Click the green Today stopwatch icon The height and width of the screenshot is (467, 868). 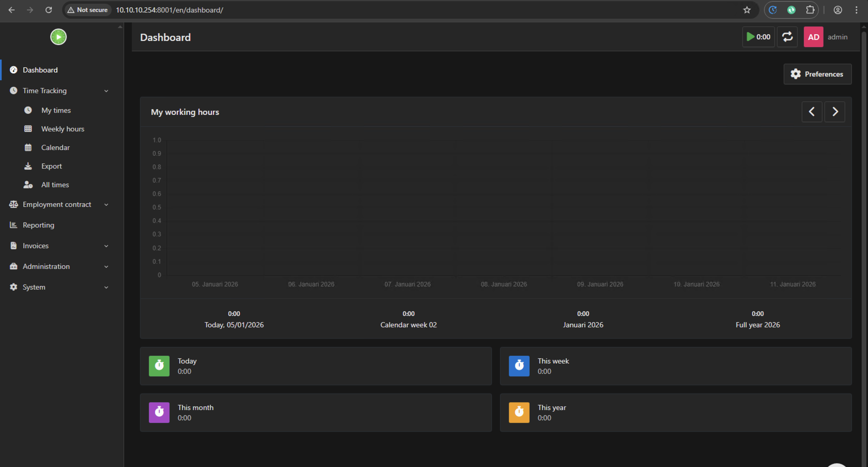(x=159, y=366)
